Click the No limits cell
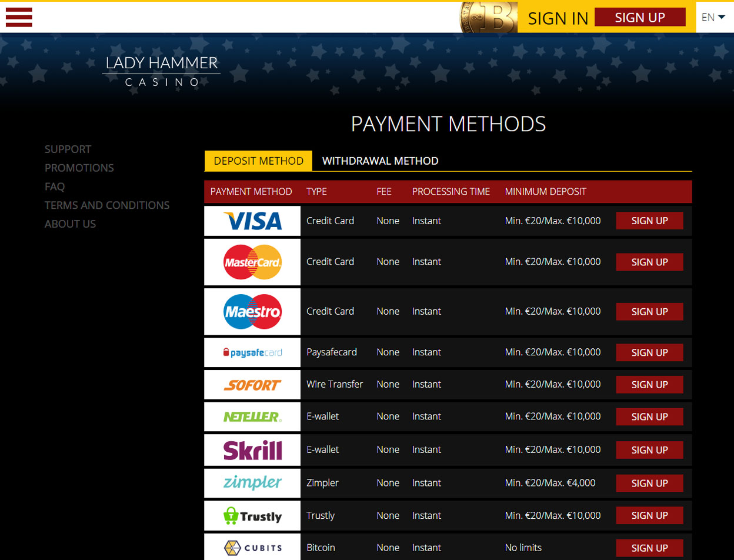The image size is (734, 560). click(x=523, y=548)
